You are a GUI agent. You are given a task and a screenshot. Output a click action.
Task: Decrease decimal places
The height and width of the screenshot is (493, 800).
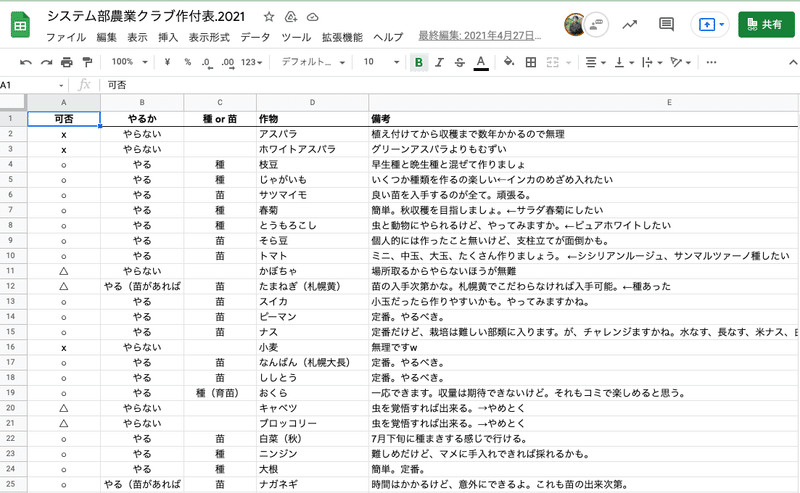[206, 63]
